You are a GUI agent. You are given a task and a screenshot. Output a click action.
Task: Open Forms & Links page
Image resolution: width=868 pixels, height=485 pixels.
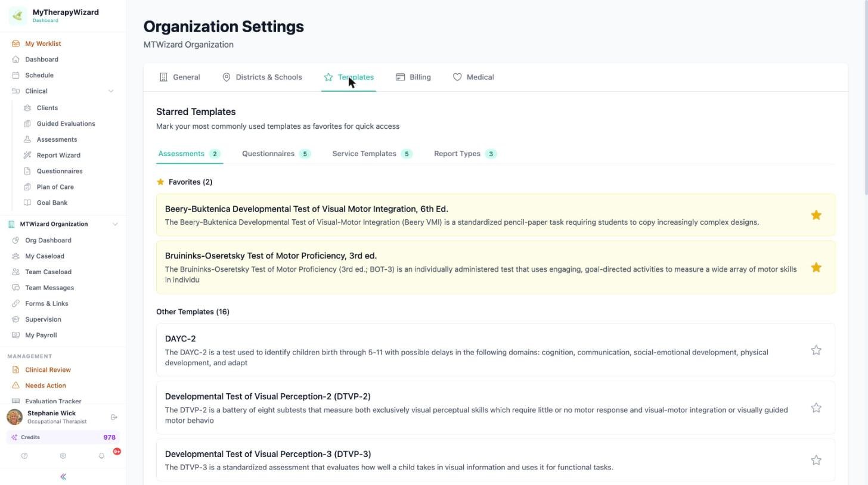[46, 304]
